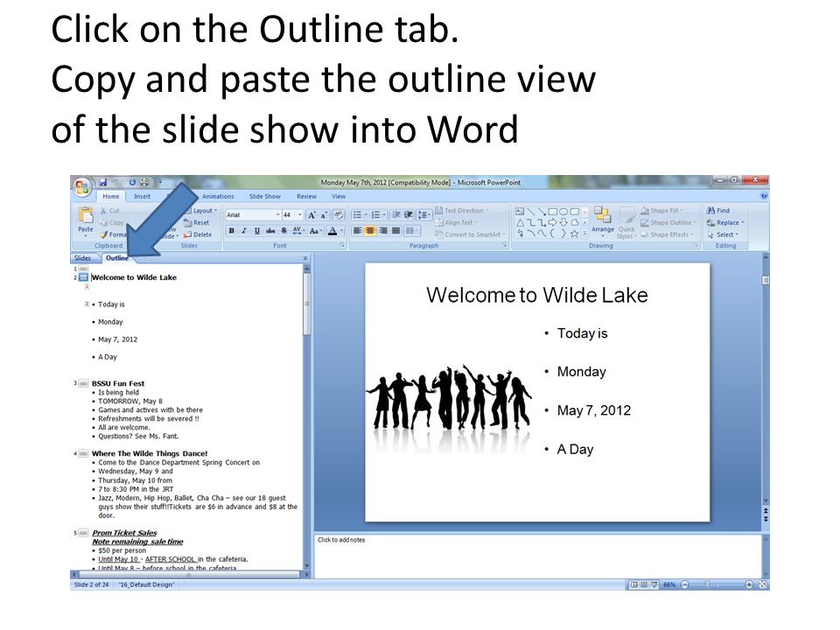Select the five-point star shape
This screenshot has width=840, height=630.
(574, 234)
